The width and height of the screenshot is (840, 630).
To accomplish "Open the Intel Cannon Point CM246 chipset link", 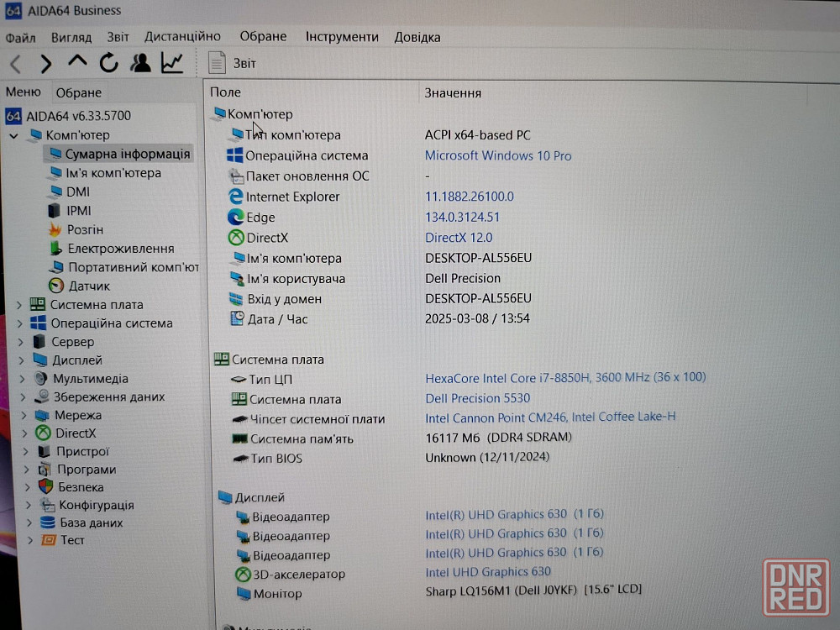I will pyautogui.click(x=551, y=417).
